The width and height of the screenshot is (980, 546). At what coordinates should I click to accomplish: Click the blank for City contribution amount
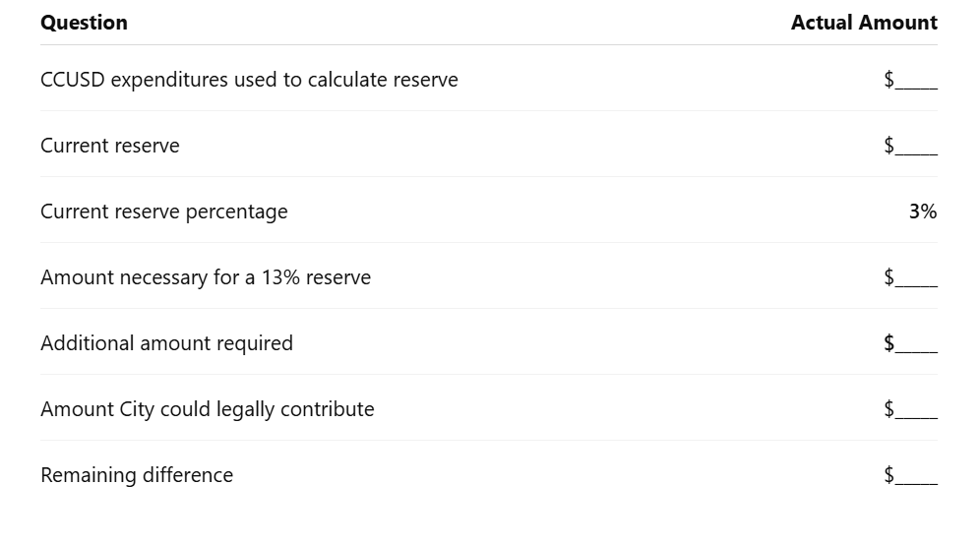tap(910, 409)
